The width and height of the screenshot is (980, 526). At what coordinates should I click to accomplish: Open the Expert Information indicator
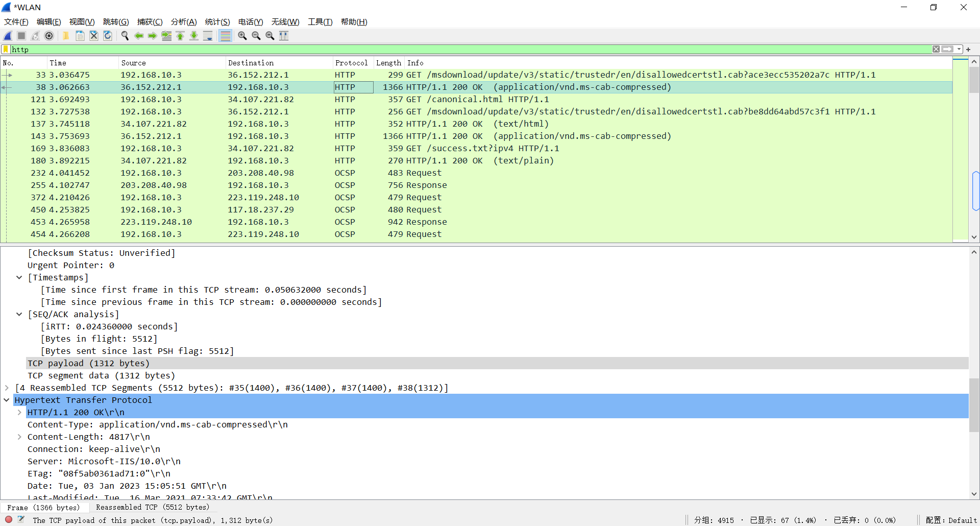click(8, 519)
